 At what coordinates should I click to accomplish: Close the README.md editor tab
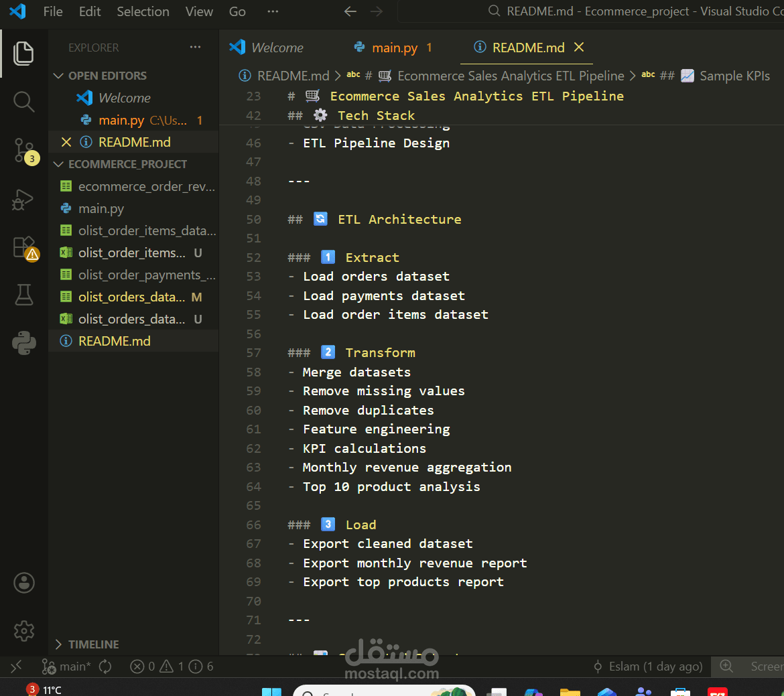pos(579,47)
